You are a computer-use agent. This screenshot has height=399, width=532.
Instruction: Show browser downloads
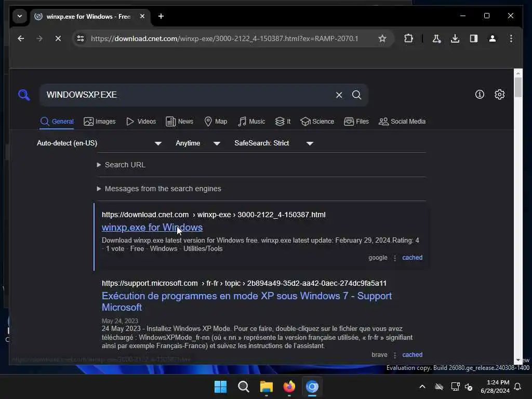click(455, 38)
